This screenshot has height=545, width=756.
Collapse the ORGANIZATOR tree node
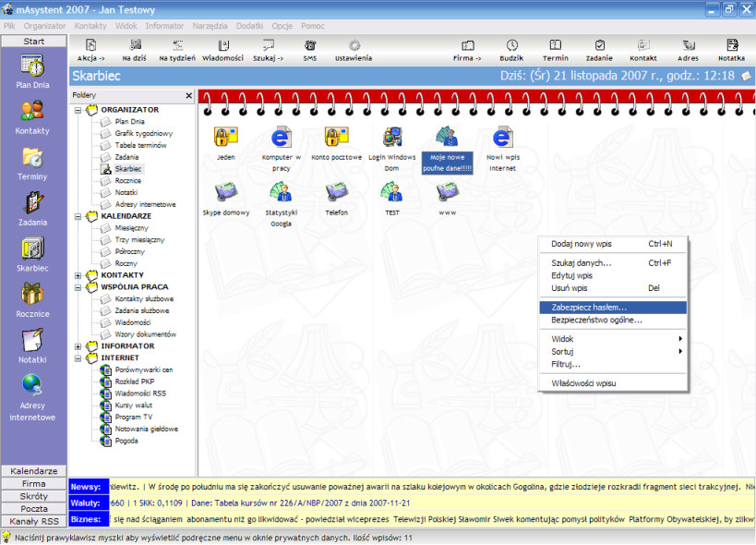pos(78,110)
